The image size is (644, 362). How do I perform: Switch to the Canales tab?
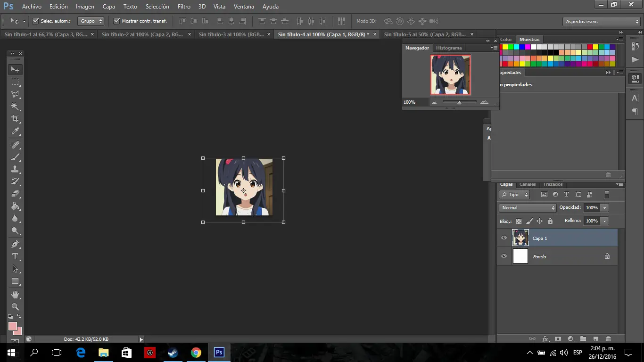tap(528, 184)
